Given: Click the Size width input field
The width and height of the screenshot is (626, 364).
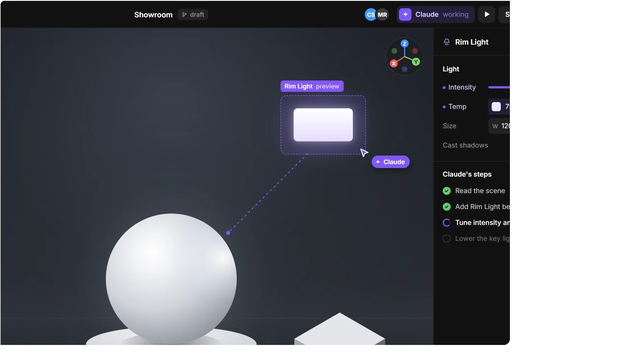Looking at the screenshot, I should [x=499, y=126].
